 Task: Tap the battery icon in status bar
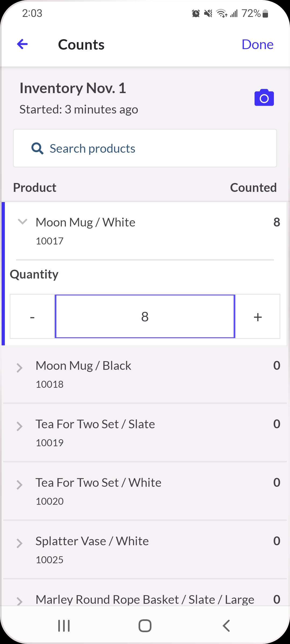coord(265,13)
